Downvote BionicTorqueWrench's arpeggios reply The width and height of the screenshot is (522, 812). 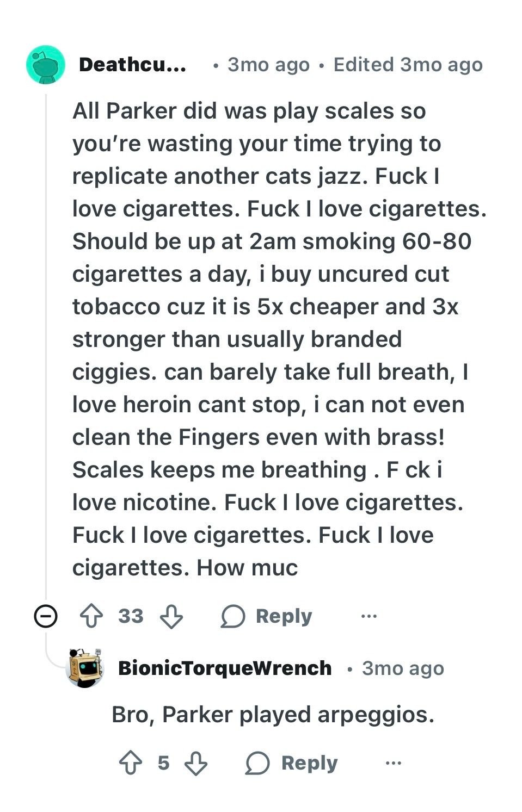pyautogui.click(x=196, y=764)
